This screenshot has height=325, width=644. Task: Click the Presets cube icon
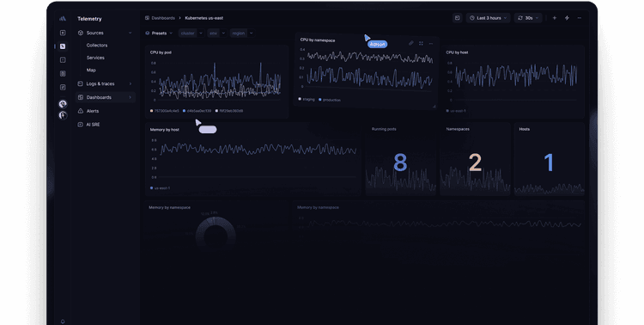[148, 34]
